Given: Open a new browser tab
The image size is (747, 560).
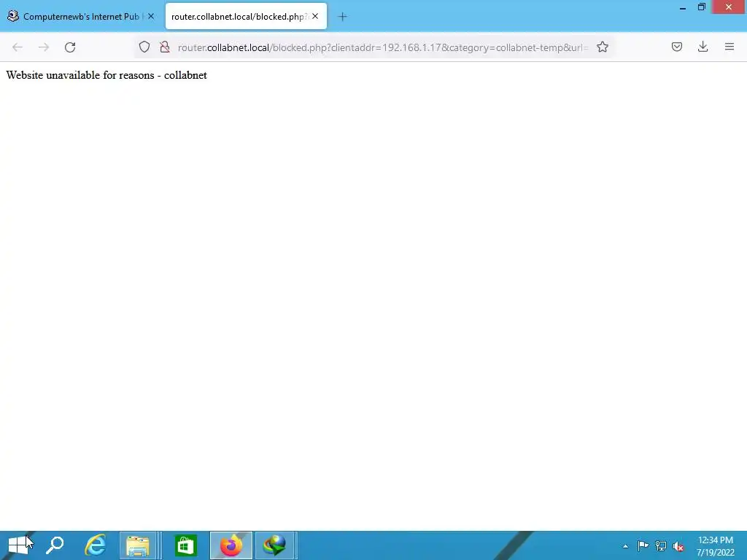Looking at the screenshot, I should [x=342, y=17].
